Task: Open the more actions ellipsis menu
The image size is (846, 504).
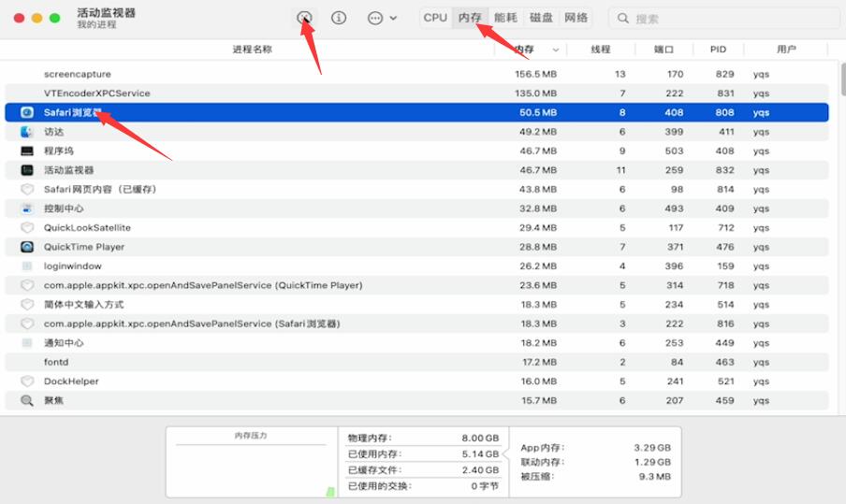Action: (x=382, y=18)
